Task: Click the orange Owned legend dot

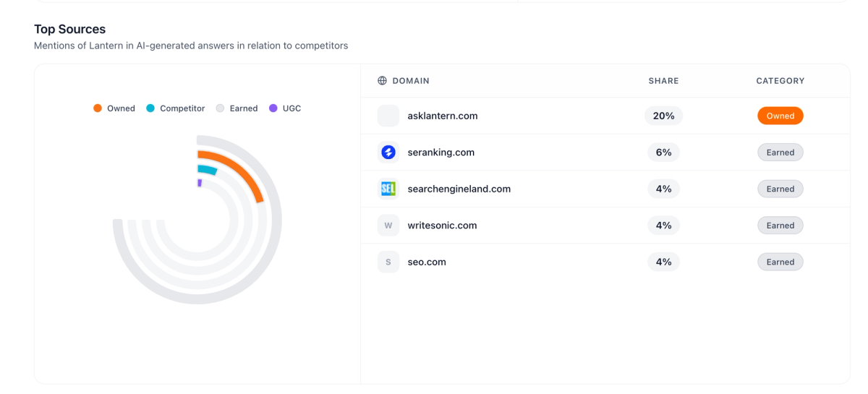Action: (x=98, y=108)
